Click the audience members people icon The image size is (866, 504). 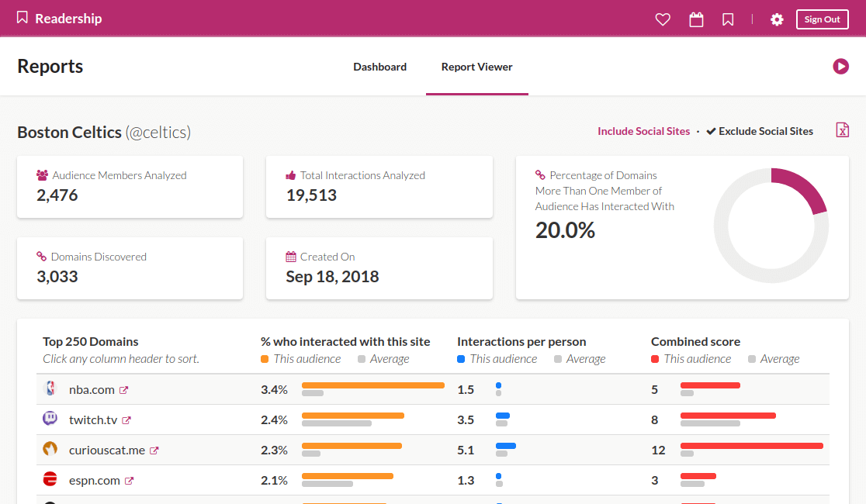[42, 175]
